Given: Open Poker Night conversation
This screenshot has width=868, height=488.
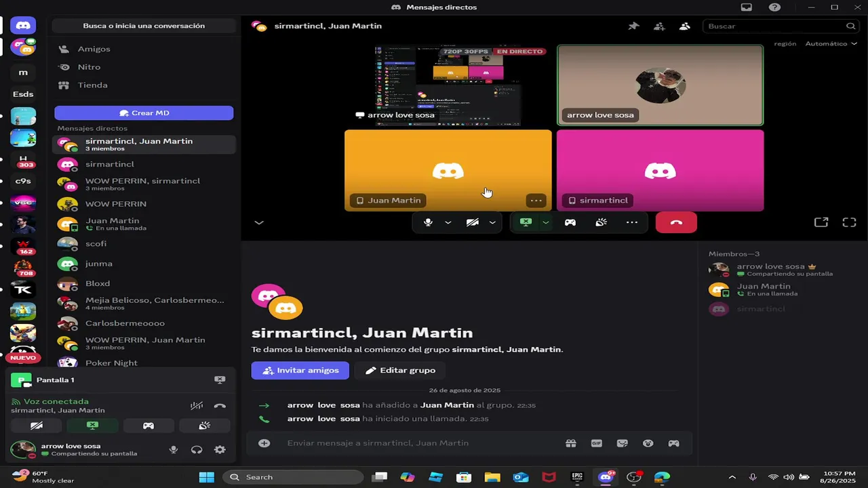Looking at the screenshot, I should pos(144,363).
